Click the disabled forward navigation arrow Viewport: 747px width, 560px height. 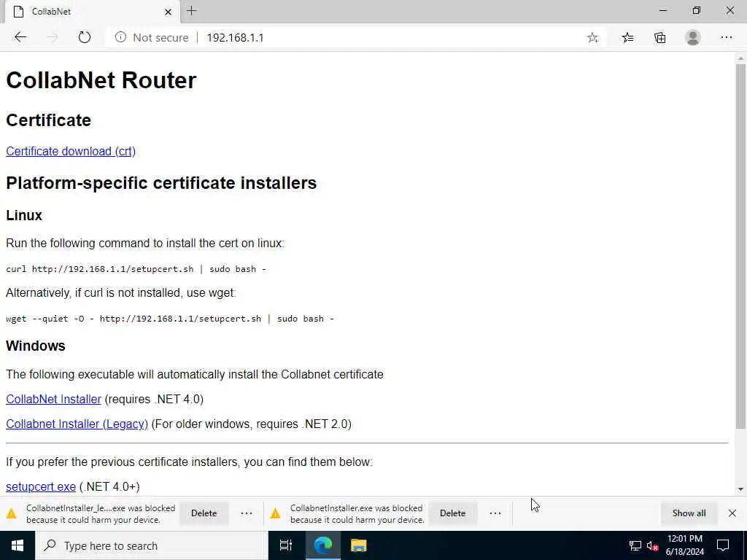(x=53, y=37)
